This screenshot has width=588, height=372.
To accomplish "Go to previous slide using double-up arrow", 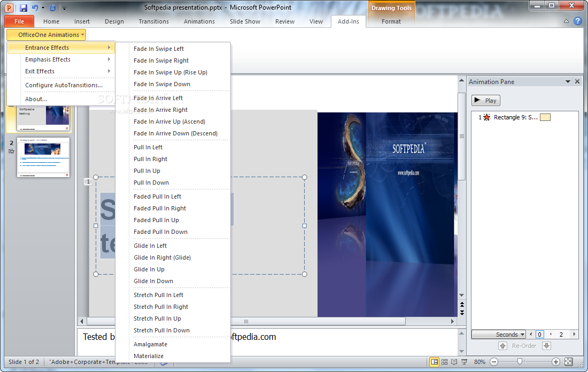I will [x=462, y=305].
